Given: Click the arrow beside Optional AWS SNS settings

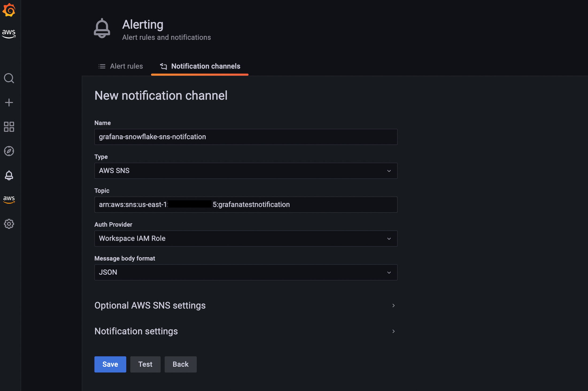Looking at the screenshot, I should click(393, 305).
